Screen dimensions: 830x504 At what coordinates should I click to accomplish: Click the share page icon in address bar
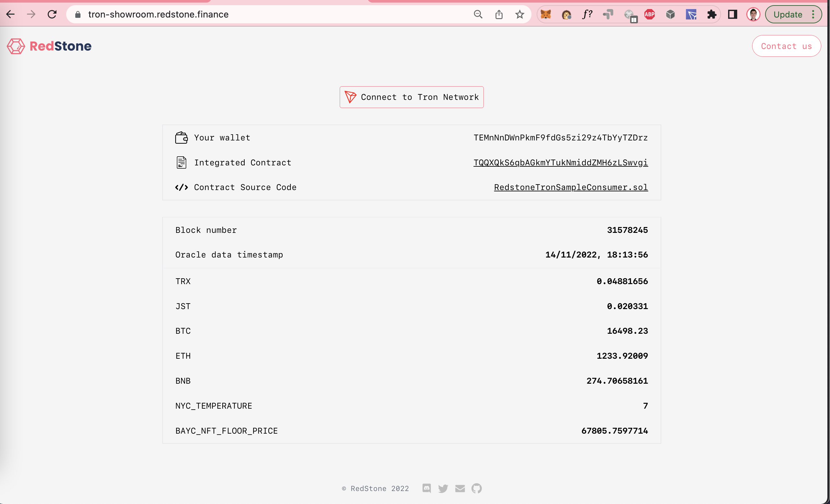click(499, 15)
